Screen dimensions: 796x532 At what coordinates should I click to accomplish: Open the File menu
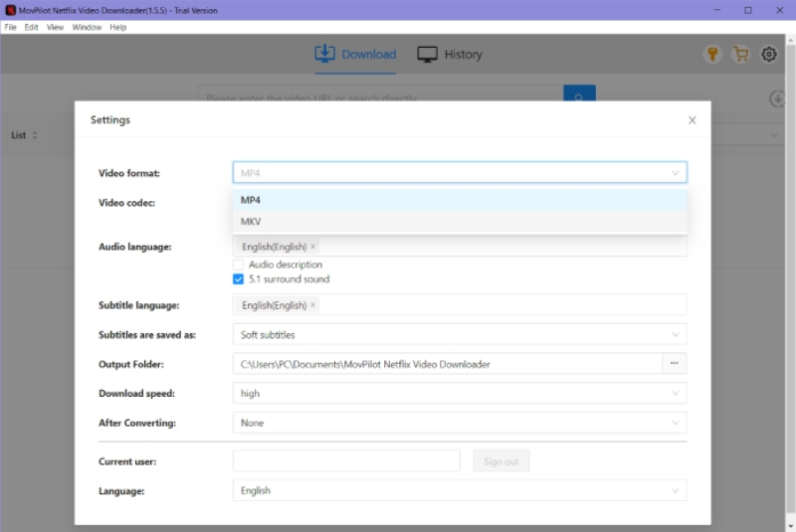point(10,27)
